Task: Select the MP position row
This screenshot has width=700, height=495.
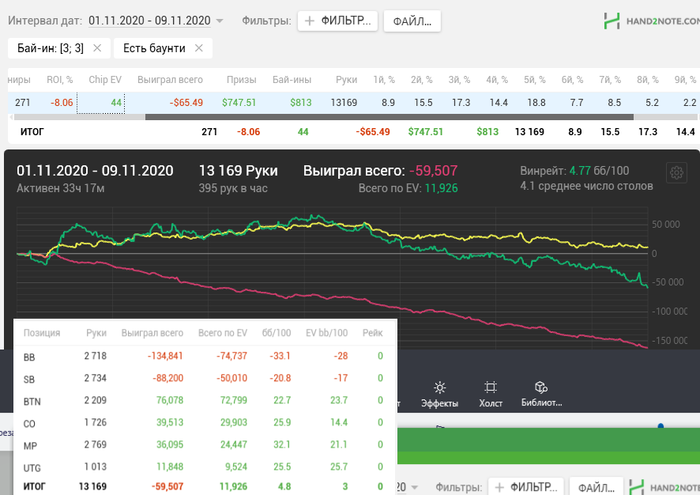Action: pos(205,445)
